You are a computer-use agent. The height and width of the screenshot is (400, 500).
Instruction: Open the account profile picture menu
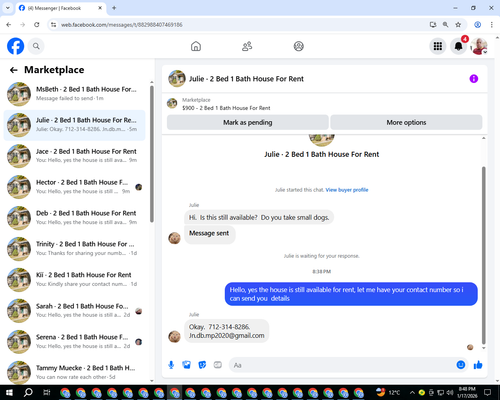tap(479, 46)
